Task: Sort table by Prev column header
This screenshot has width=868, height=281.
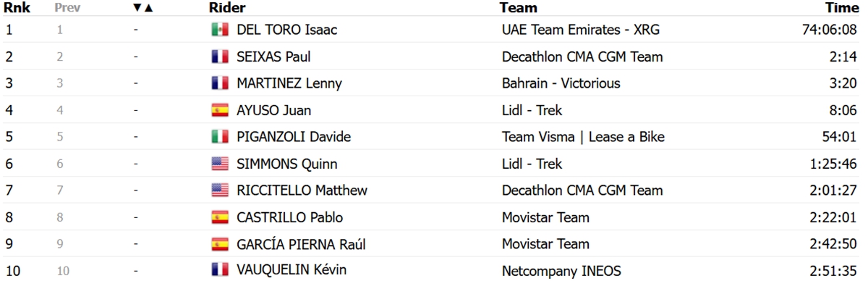Action: (x=66, y=8)
